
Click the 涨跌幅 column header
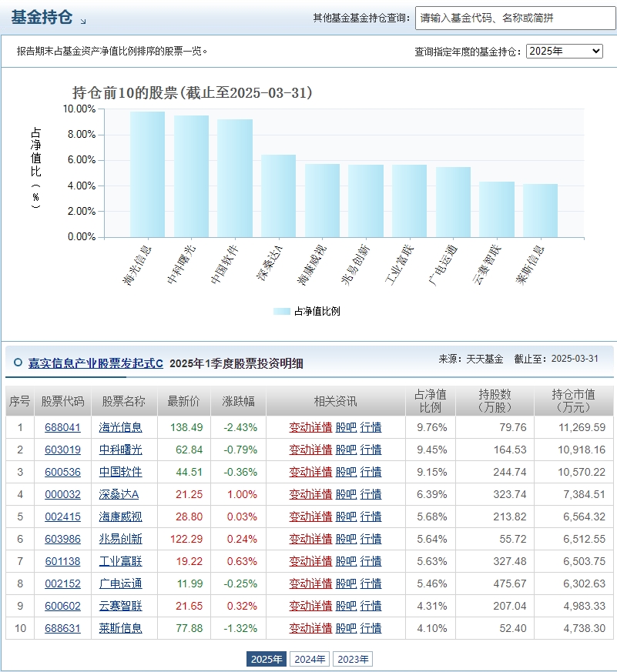[238, 401]
